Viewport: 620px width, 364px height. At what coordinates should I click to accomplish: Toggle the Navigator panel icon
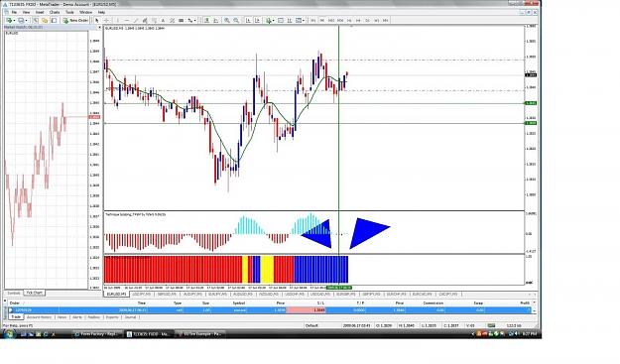click(54, 20)
